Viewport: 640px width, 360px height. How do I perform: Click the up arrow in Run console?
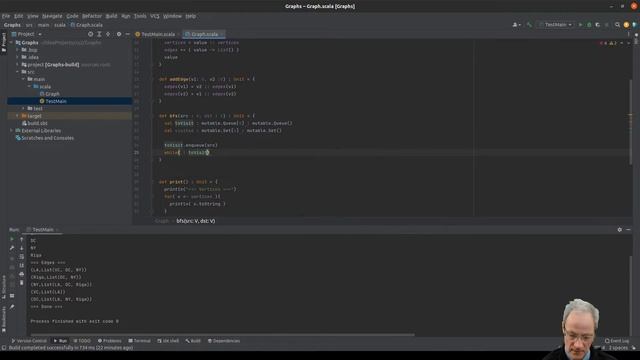(x=22, y=240)
